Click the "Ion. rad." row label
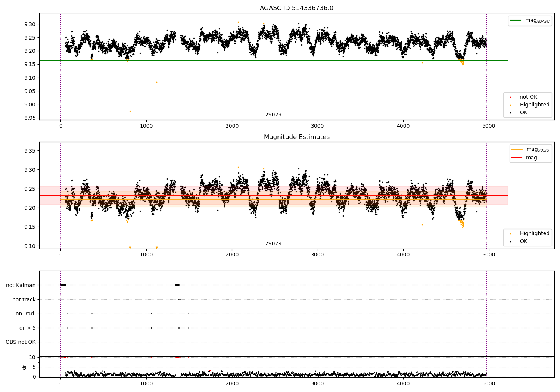Image resolution: width=560 pixels, height=392 pixels. point(25,314)
